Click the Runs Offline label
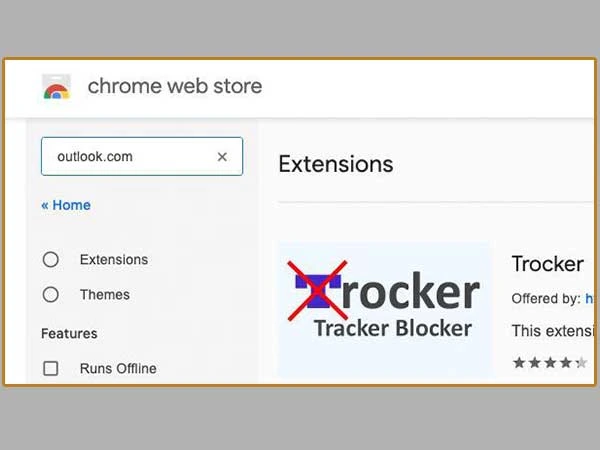This screenshot has width=600, height=450. point(118,368)
